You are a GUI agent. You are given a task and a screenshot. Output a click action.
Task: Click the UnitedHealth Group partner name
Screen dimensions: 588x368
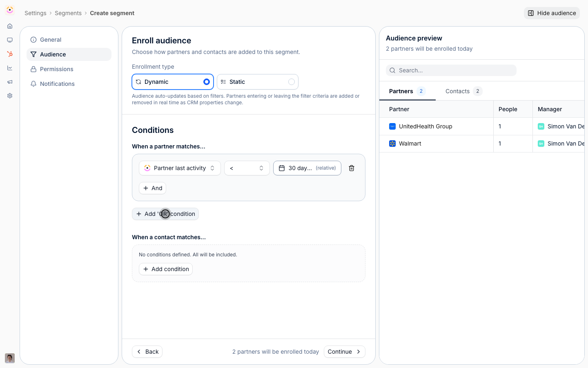click(x=425, y=126)
